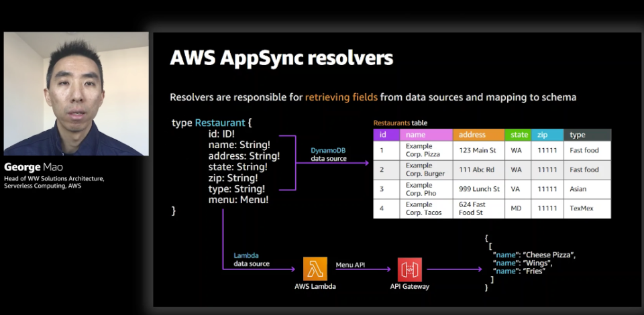This screenshot has width=644, height=315.
Task: Select the 'Example Corp. Tacos' table cell
Action: click(427, 208)
